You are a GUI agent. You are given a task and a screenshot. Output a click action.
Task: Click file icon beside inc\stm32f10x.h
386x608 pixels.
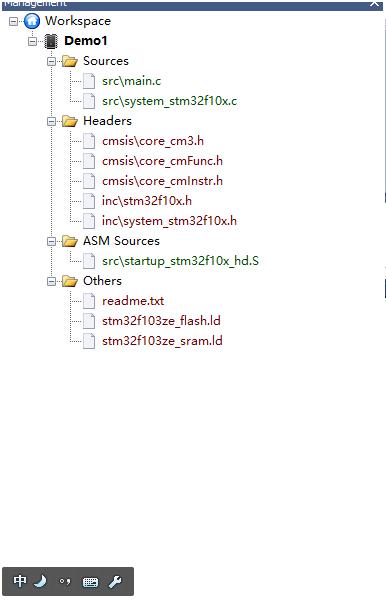tap(89, 201)
